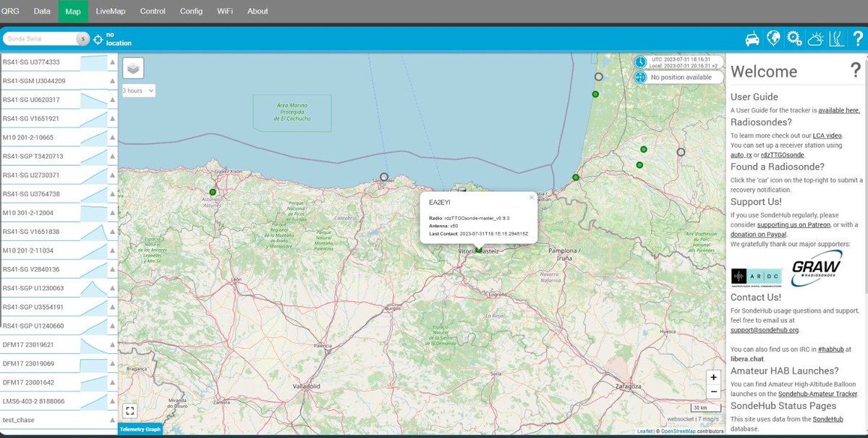This screenshot has width=868, height=438.
Task: Click the clock icon beside UTC time
Action: [640, 62]
